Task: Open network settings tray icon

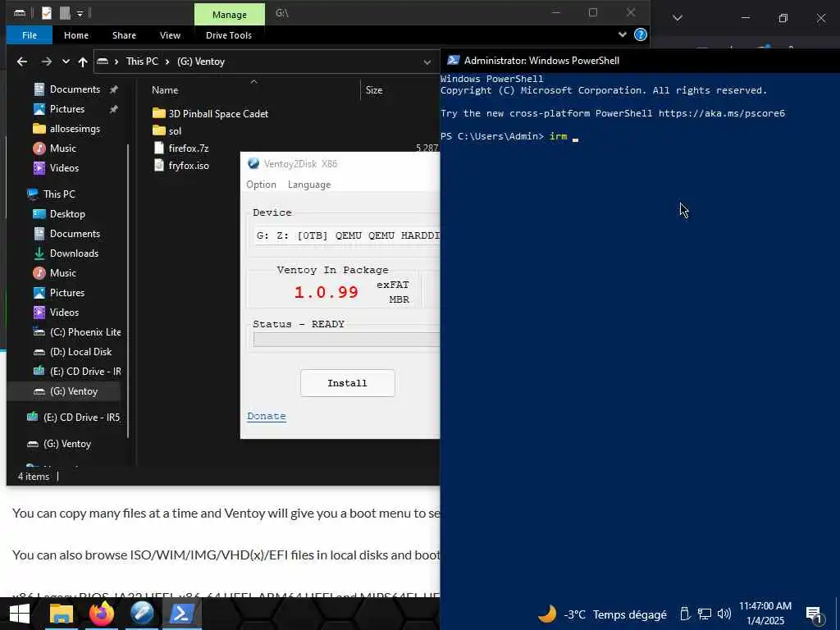Action: [x=705, y=614]
